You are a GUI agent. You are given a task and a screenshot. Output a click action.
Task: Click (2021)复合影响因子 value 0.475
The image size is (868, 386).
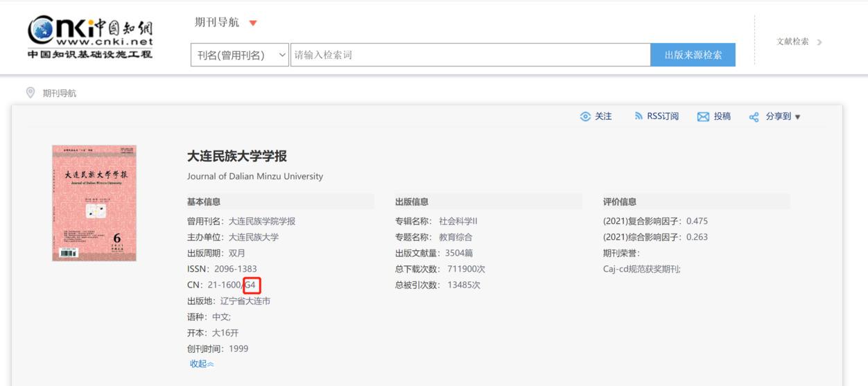[697, 221]
